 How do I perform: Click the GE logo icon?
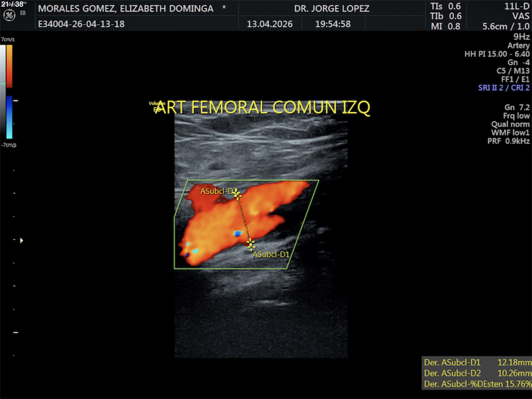[x=9, y=15]
